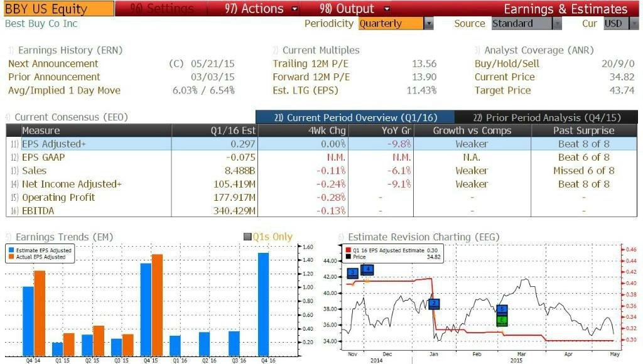The width and height of the screenshot is (643, 364).
Task: Click the 340.429M EBITDA estimate
Action: (235, 211)
